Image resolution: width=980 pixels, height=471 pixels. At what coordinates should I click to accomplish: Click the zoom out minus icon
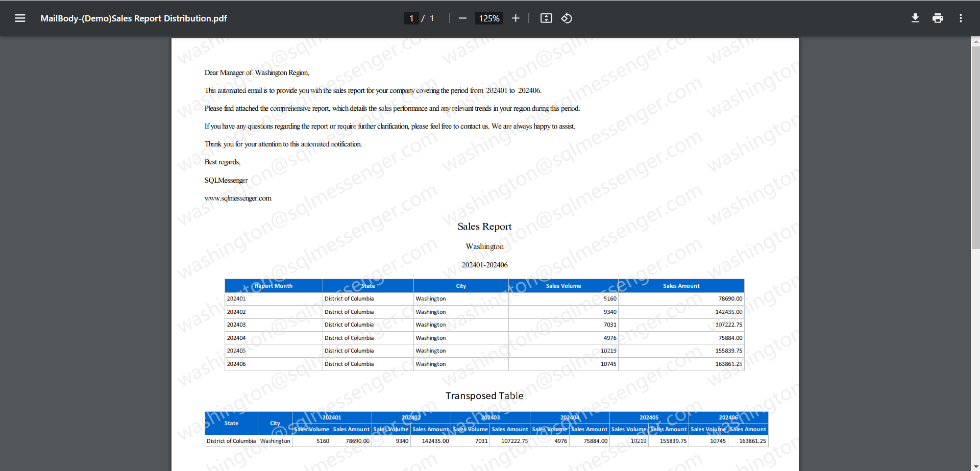pos(462,18)
